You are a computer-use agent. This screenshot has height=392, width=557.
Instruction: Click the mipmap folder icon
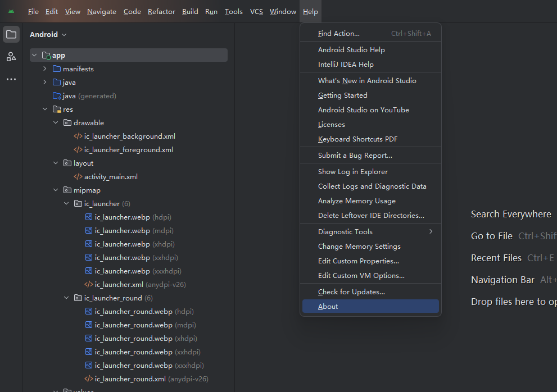click(67, 190)
